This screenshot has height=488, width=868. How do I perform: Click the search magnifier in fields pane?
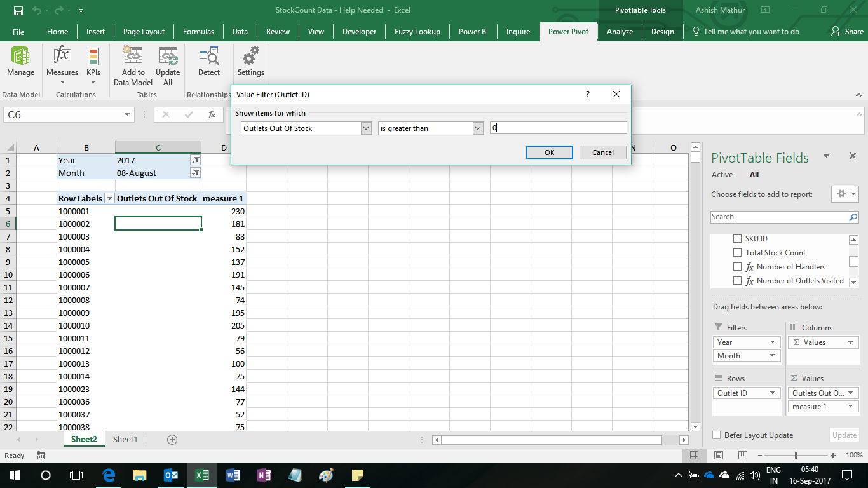[853, 217]
